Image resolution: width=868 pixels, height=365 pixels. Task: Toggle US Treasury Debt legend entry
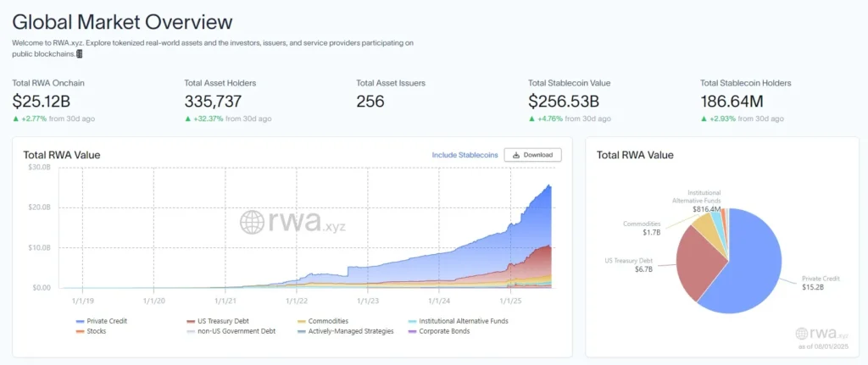coord(221,321)
